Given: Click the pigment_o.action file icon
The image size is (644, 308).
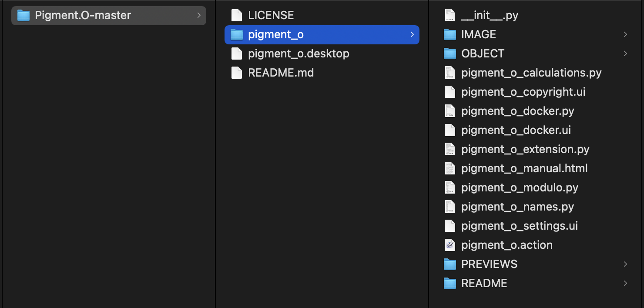Looking at the screenshot, I should [x=449, y=245].
